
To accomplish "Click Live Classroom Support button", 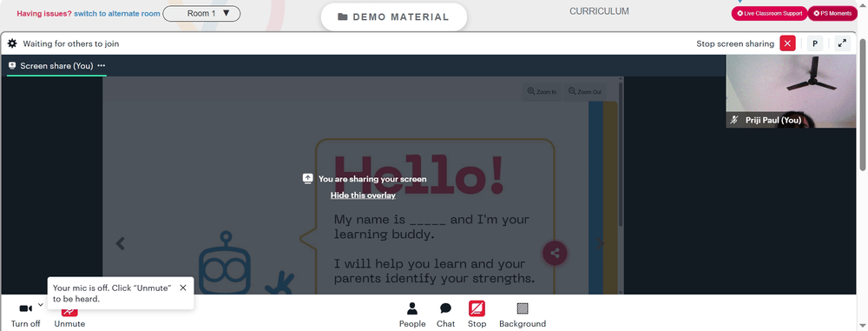I will click(x=769, y=13).
